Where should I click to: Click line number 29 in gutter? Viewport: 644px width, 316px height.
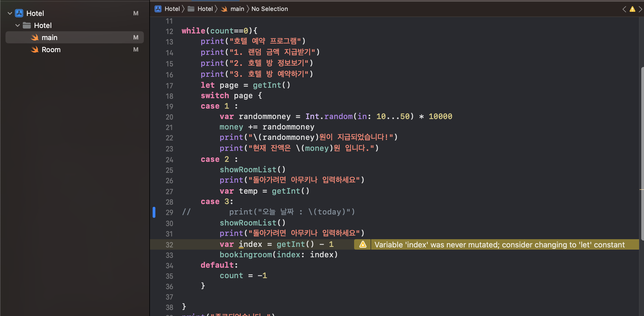point(169,212)
